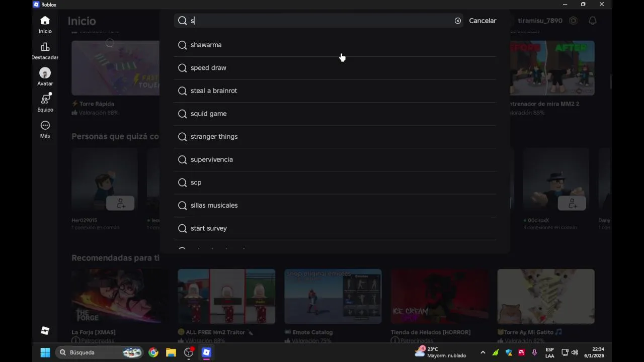Click the search icon beside shawarma suggestion
644x362 pixels.
coord(183,45)
